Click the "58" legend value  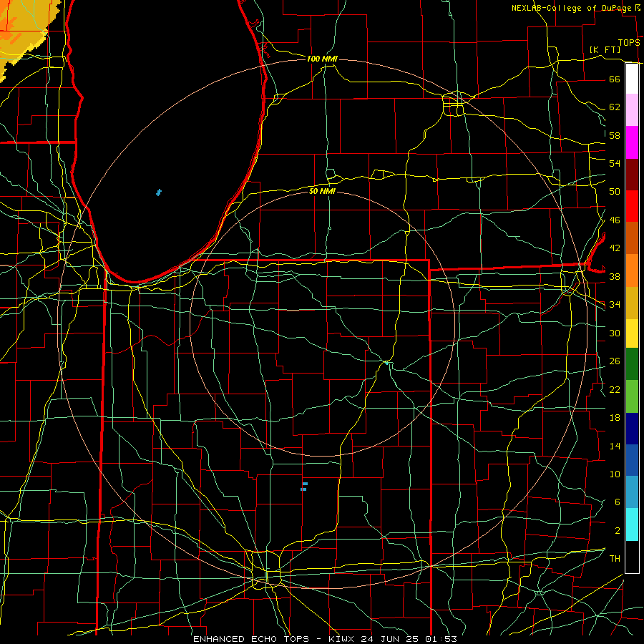(615, 135)
